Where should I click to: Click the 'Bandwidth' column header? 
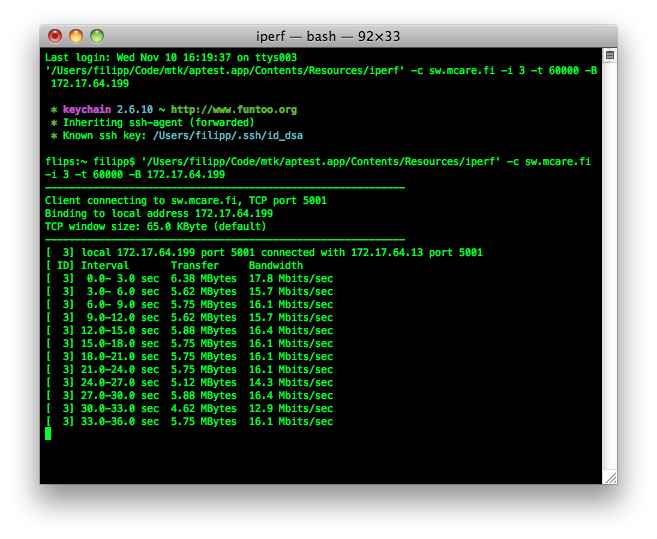pyautogui.click(x=276, y=266)
